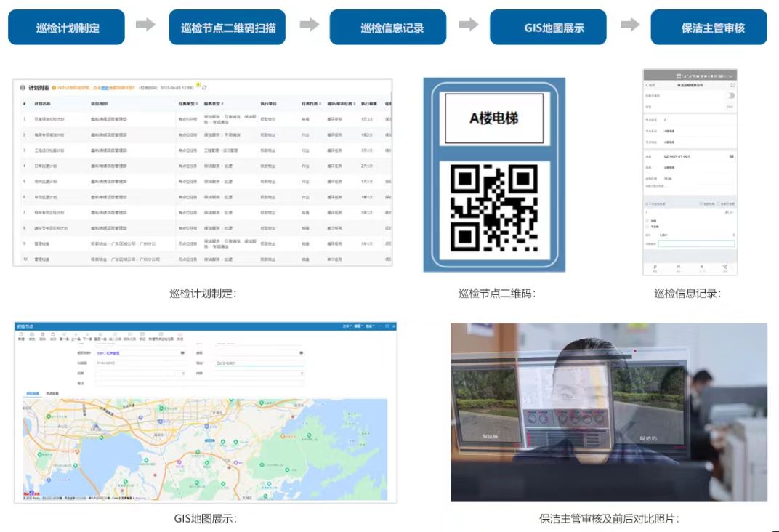Click the outlined text input on the phone form
779x532 pixels.
click(x=696, y=244)
